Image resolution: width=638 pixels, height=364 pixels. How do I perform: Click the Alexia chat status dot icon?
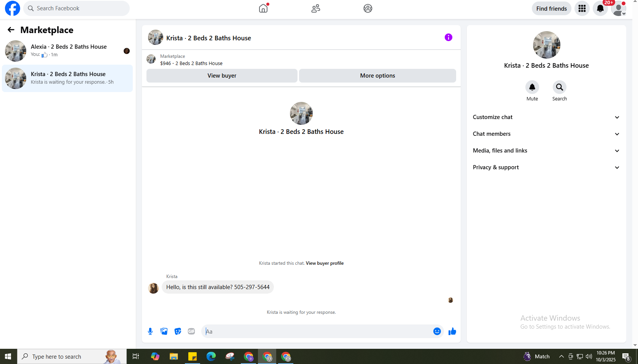point(127,51)
